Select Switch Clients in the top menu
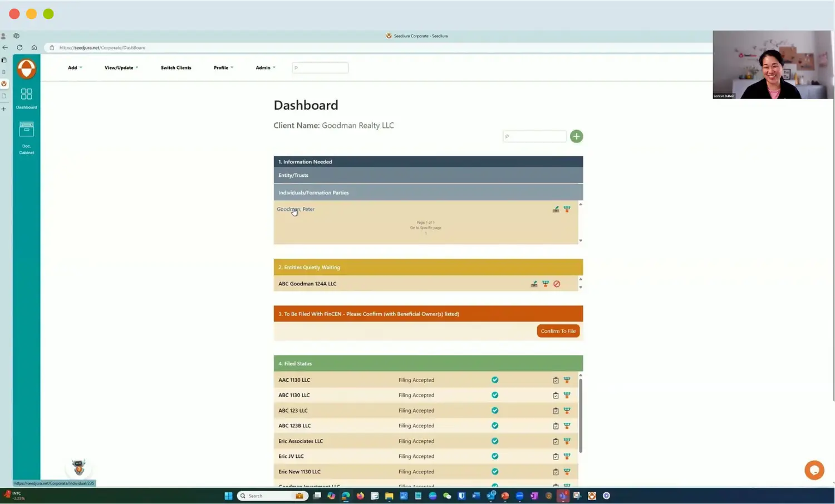Screen dimensions: 835x504 (x=176, y=68)
